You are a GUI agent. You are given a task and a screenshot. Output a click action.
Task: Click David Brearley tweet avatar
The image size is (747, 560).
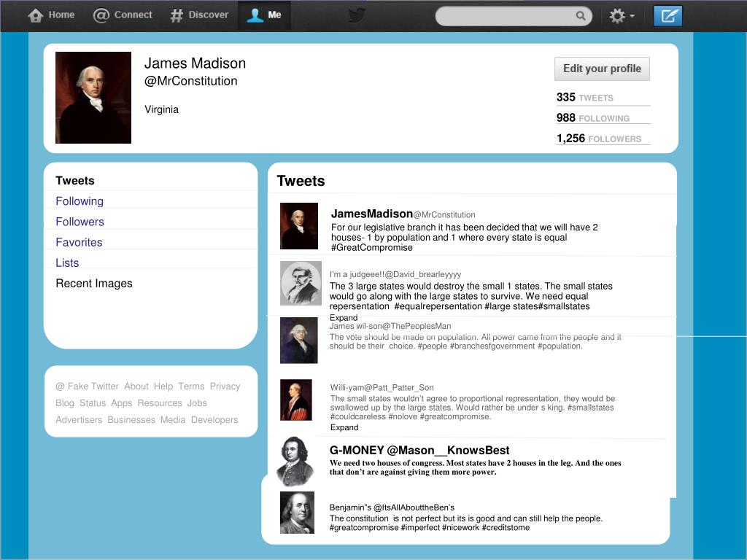(x=301, y=284)
